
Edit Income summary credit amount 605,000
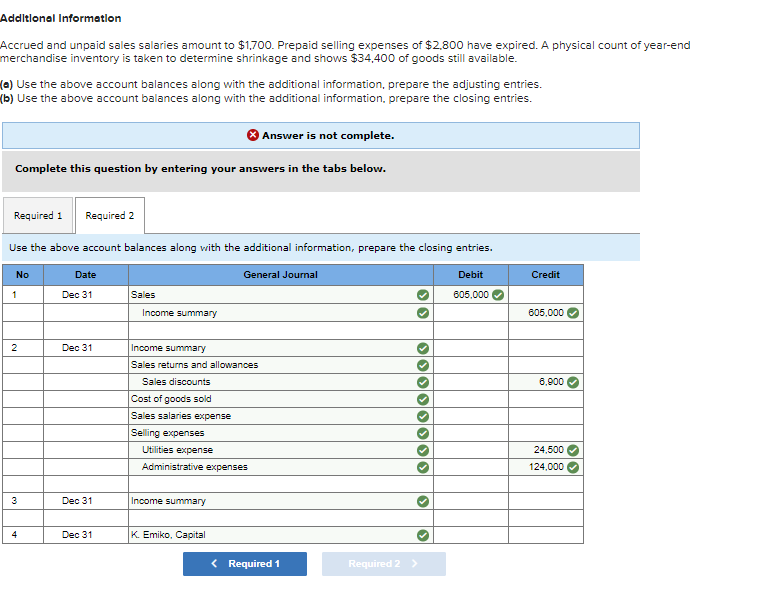[x=546, y=313]
